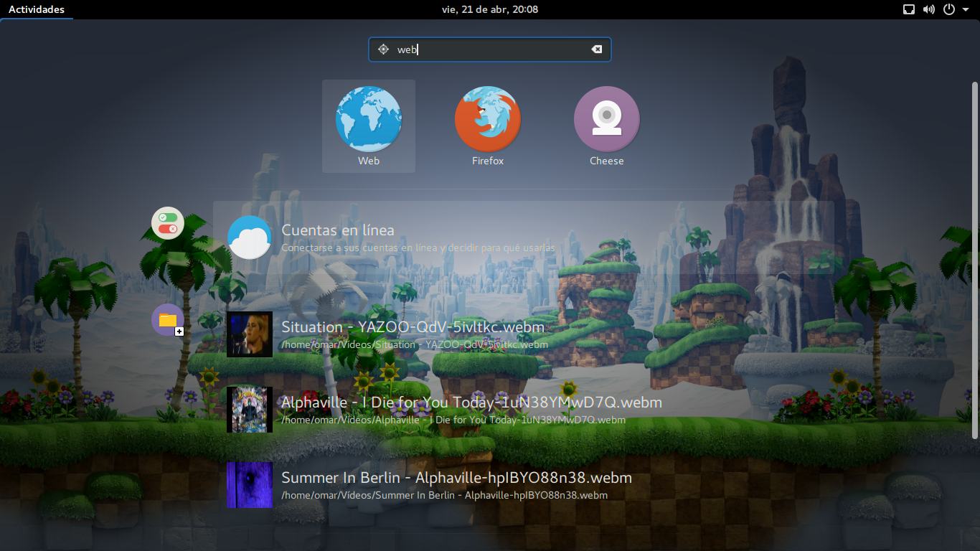Select Summer In Berlin - Alphaville-hpIBYO88n38.webm title
This screenshot has width=980, height=551.
coord(456,478)
